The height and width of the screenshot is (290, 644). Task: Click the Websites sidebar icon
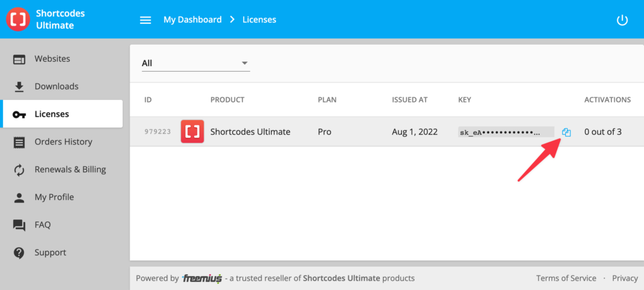tap(19, 59)
